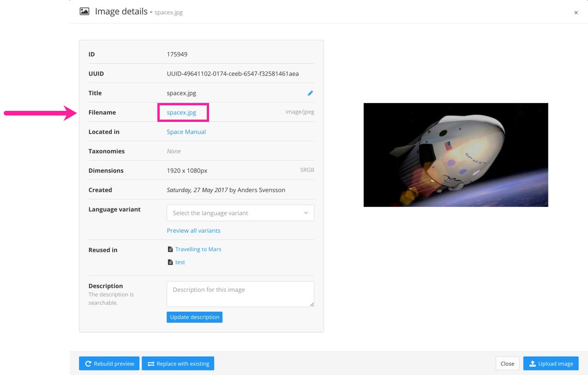588x375 pixels.
Task: Click document icon next to test entry
Action: 170,262
